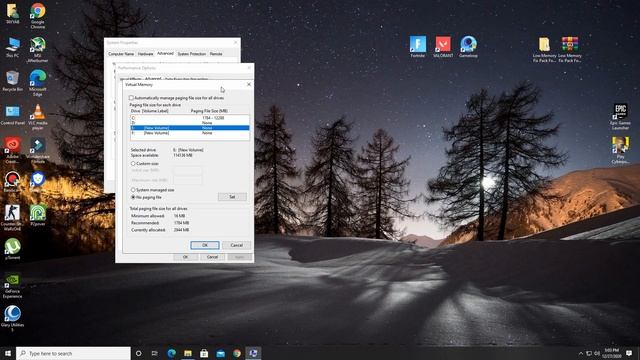Open Glary Utilities desktop shortcut

(x=12, y=319)
